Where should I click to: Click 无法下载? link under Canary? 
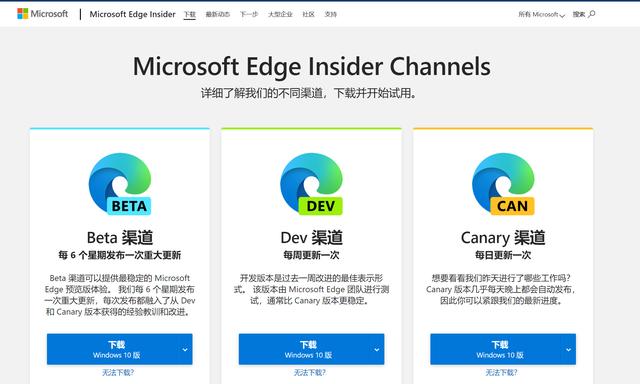click(501, 372)
